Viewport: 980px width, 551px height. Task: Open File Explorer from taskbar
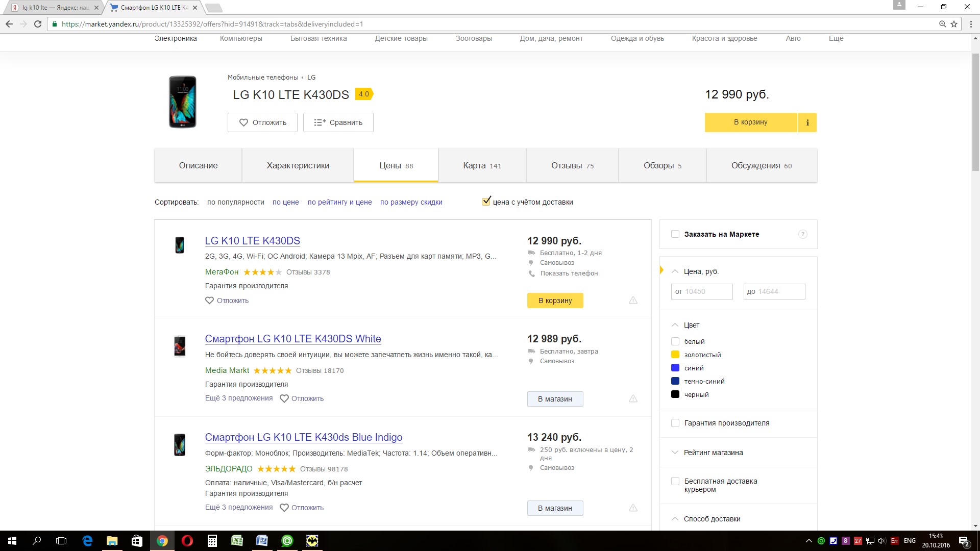coord(112,541)
